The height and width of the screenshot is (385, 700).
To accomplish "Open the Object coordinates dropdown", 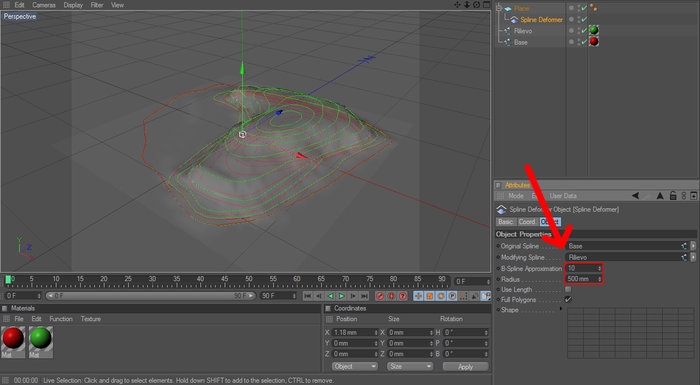I will (354, 366).
